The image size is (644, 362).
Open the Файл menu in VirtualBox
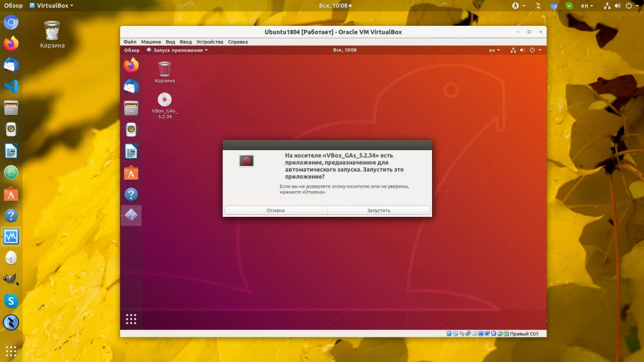130,42
